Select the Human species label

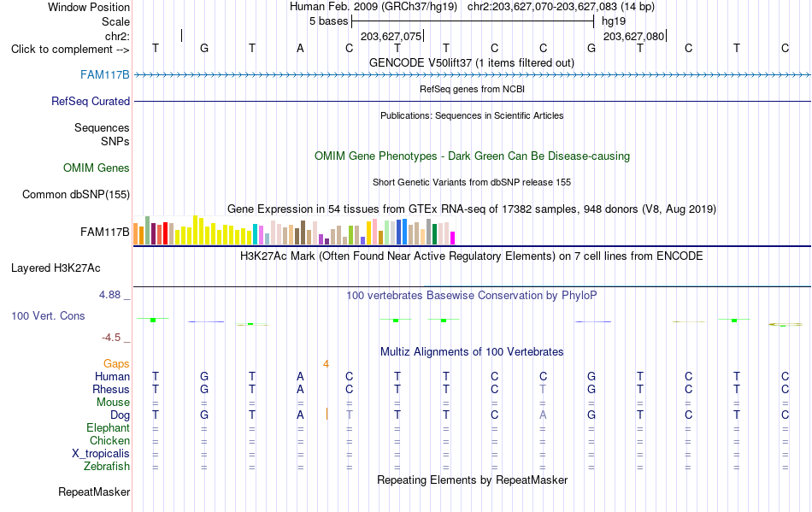(x=112, y=376)
